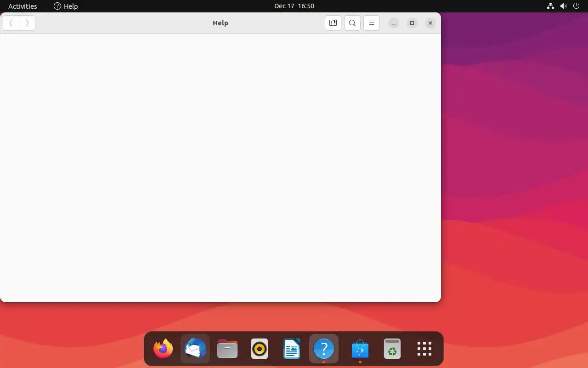The image size is (588, 368).
Task: Launch Thunderbird Mail from the dock
Action: coord(195,349)
